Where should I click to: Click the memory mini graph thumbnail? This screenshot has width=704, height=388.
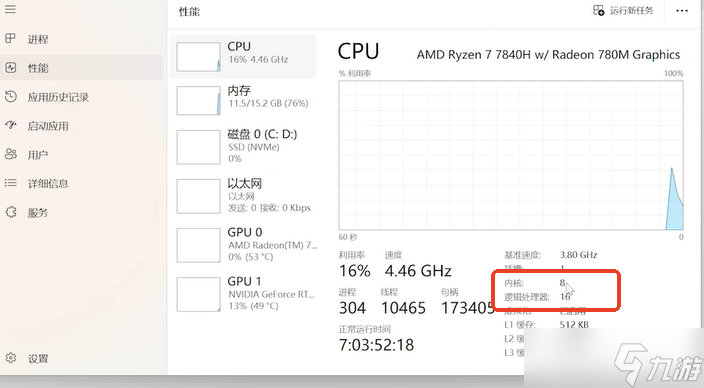[x=198, y=101]
